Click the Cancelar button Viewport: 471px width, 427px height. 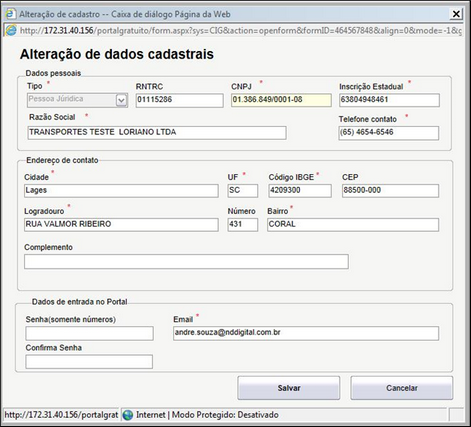click(402, 388)
